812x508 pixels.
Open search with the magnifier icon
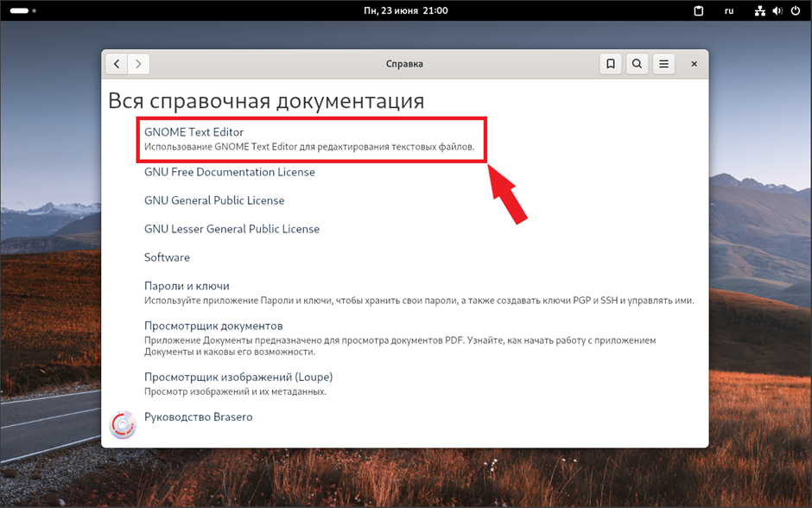(637, 64)
